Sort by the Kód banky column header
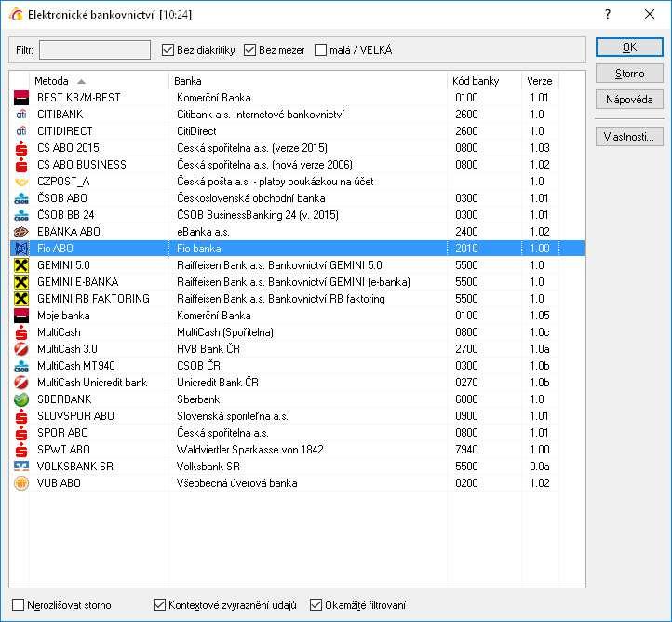The image size is (672, 622). tap(485, 81)
